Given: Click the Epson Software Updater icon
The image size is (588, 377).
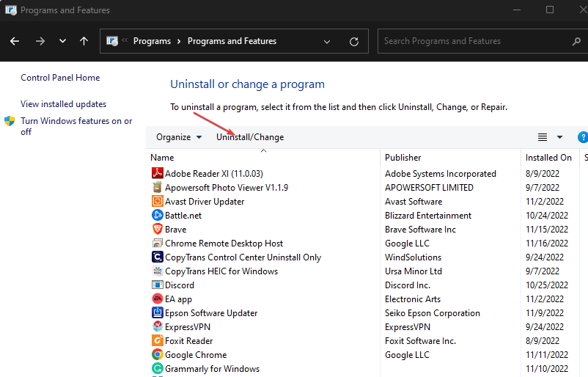Looking at the screenshot, I should tap(157, 312).
